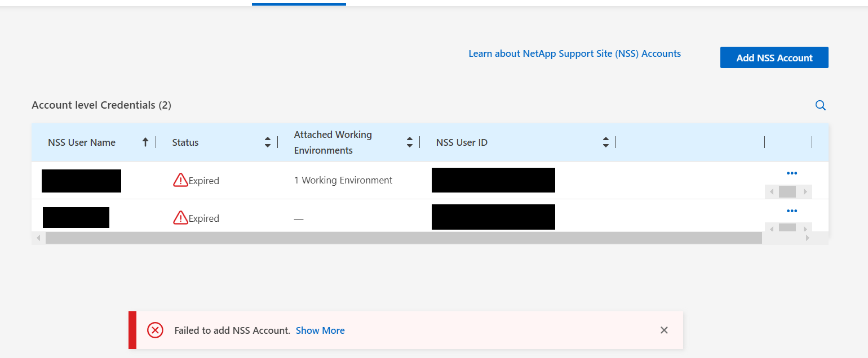Open the actions menu for the first NSS account
This screenshot has width=868, height=358.
[x=792, y=173]
